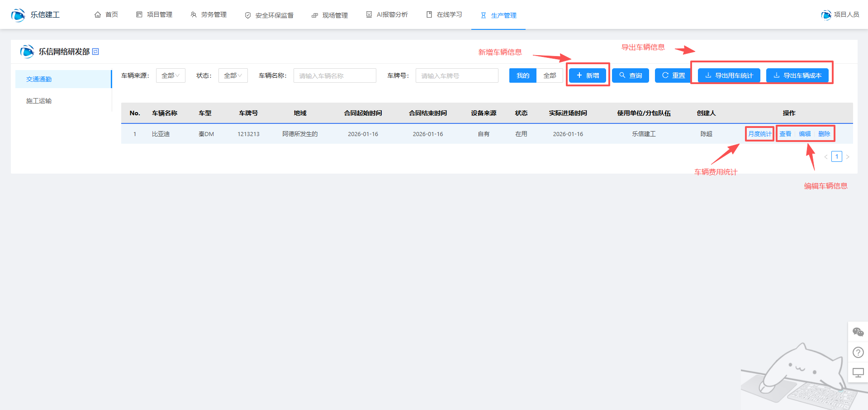Open the AI报警分析 menu
This screenshot has width=868, height=410.
(387, 15)
